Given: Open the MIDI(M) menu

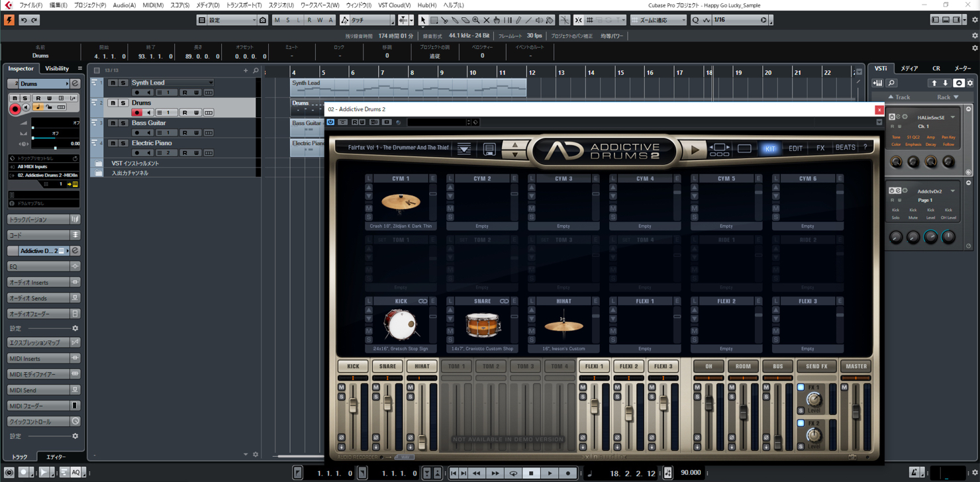Looking at the screenshot, I should (x=153, y=5).
